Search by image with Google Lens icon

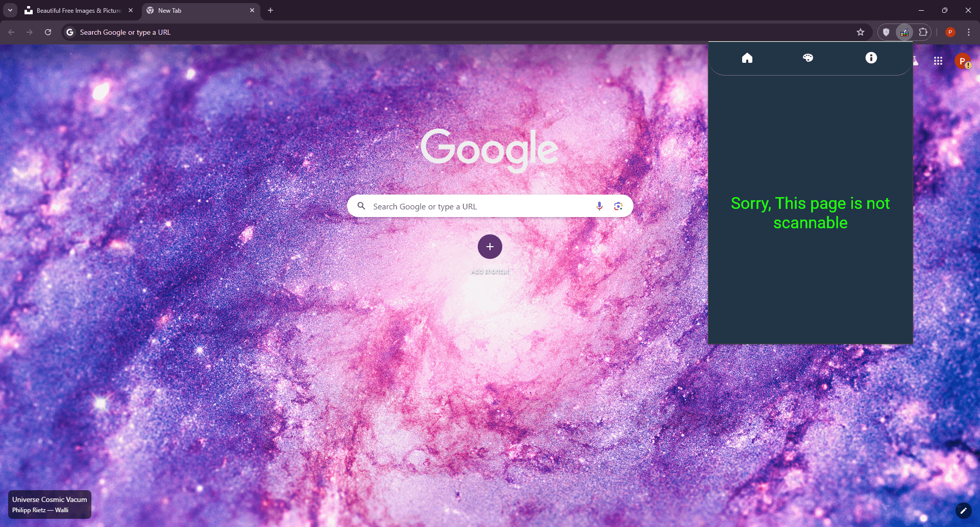618,206
